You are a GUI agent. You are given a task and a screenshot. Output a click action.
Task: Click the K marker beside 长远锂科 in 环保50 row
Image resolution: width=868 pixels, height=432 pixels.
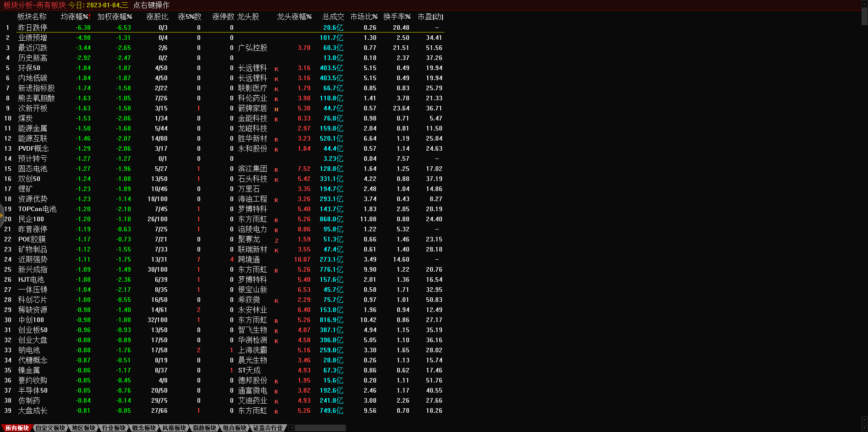coord(276,69)
